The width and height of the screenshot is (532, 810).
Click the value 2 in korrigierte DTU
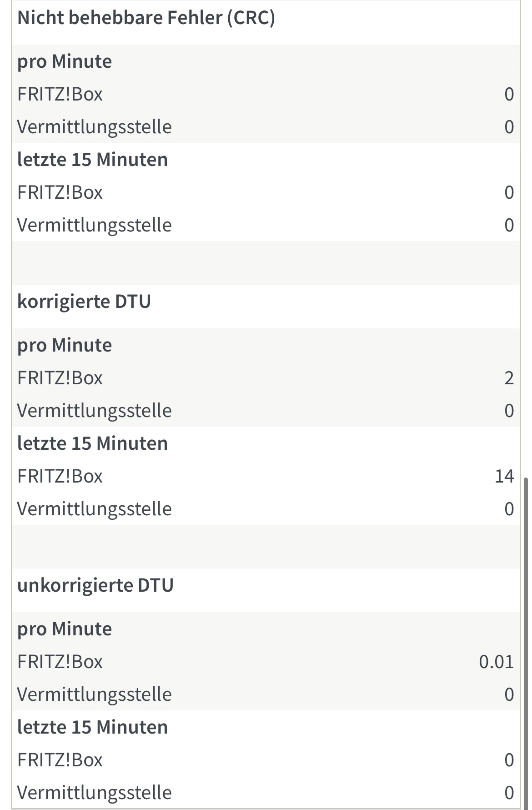click(x=509, y=378)
